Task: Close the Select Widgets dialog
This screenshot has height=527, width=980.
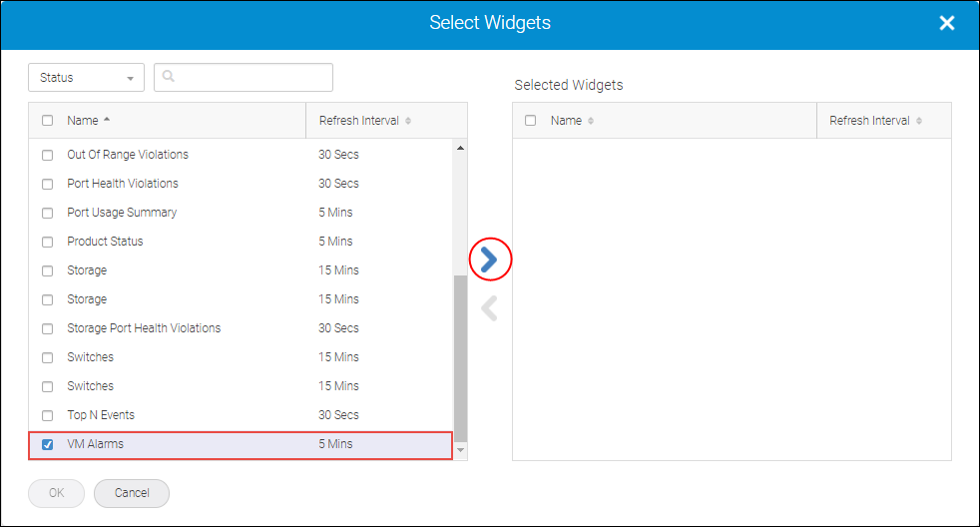Action: point(947,23)
